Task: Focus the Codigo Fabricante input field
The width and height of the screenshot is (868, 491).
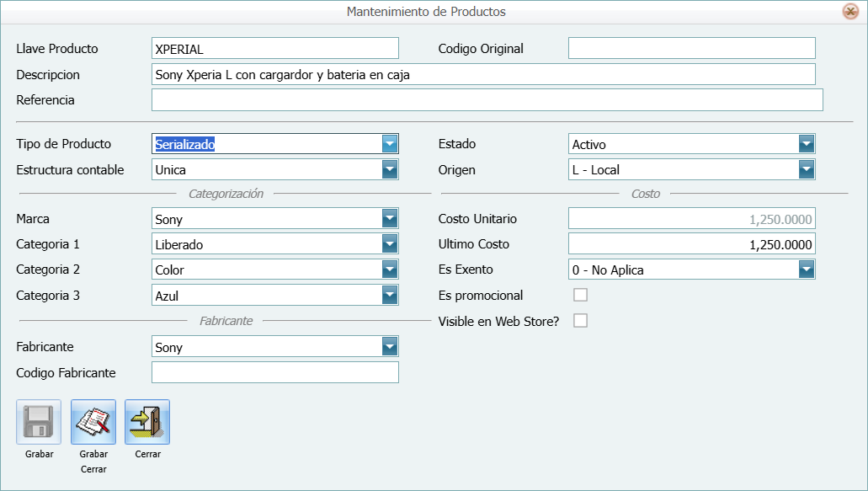Action: click(274, 372)
